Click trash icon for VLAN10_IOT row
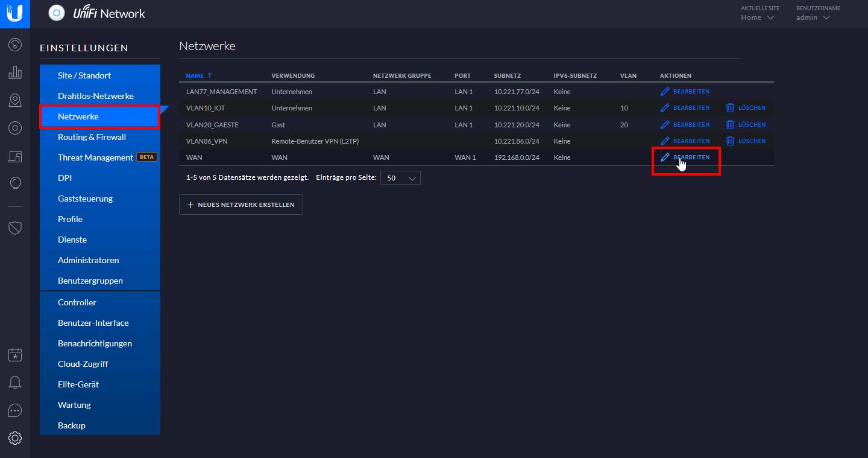The height and width of the screenshot is (458, 868). 730,108
